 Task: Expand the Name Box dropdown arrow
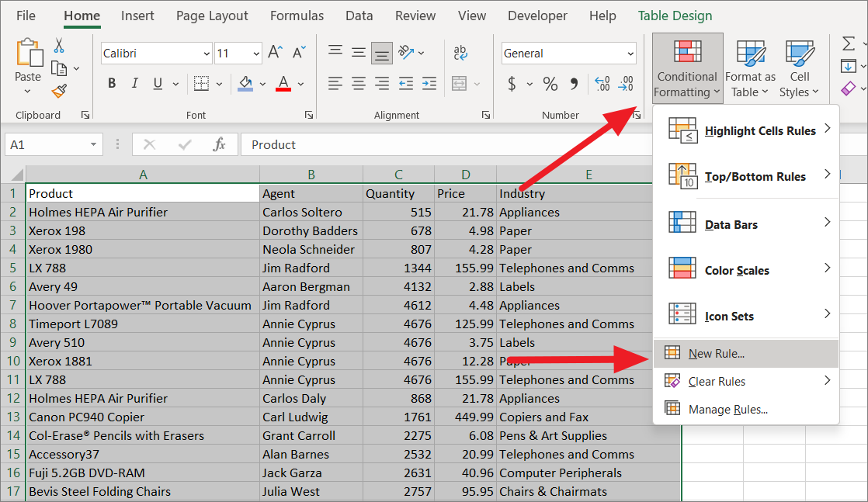(x=94, y=144)
